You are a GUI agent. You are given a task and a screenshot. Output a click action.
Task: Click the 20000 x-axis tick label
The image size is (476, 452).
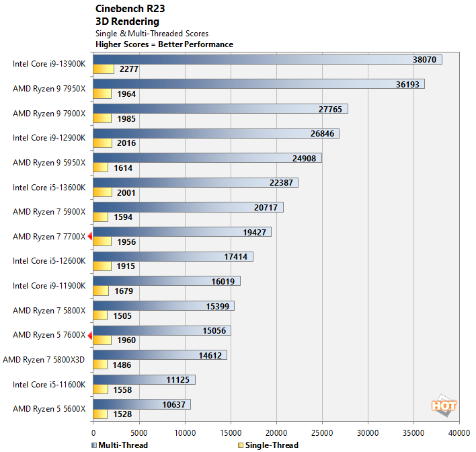pos(276,433)
